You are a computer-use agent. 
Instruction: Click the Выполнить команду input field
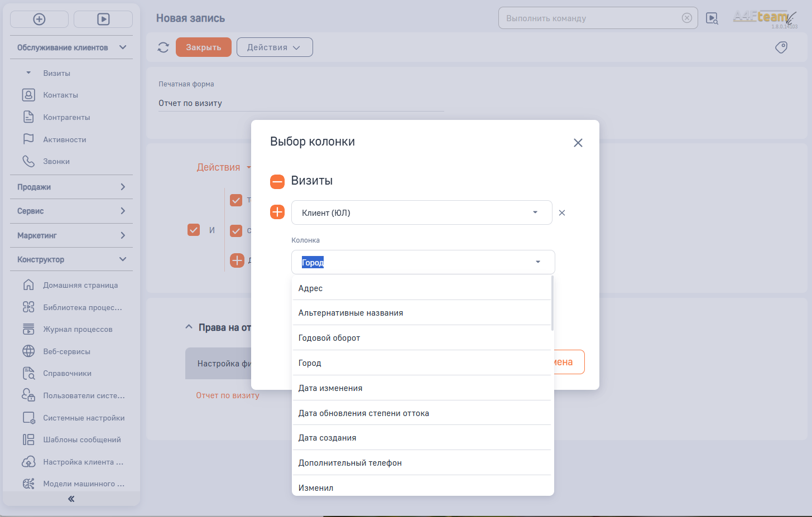click(589, 18)
